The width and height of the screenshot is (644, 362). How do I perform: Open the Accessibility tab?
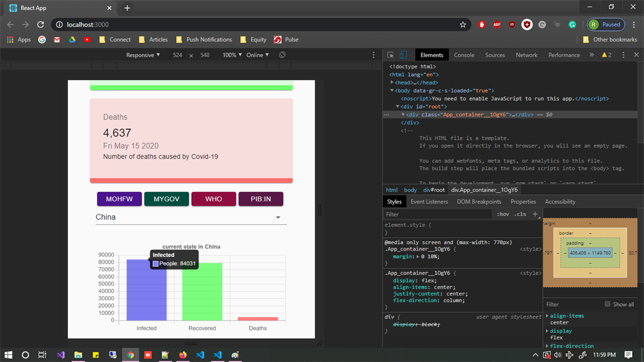point(560,201)
